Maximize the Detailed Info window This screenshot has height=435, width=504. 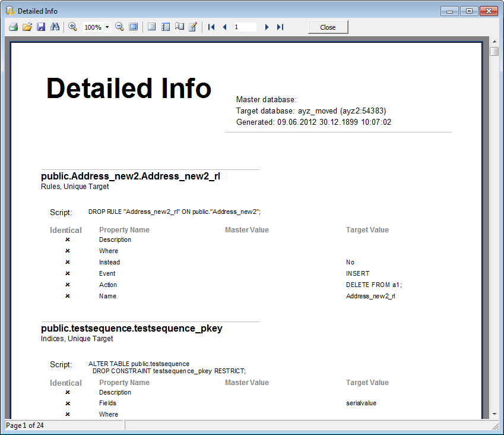coord(469,11)
